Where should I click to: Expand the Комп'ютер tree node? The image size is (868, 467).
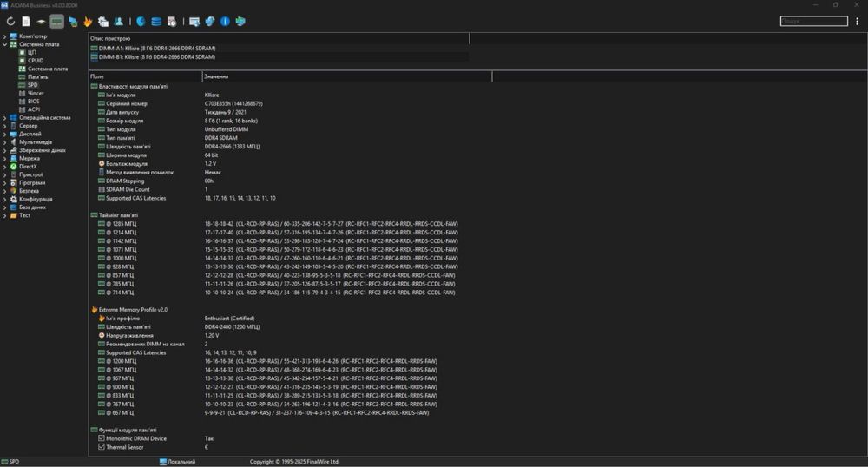(5, 36)
